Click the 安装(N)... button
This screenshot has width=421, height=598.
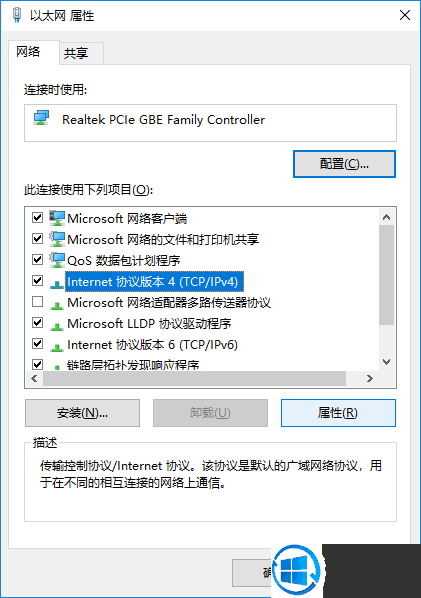click(x=82, y=413)
